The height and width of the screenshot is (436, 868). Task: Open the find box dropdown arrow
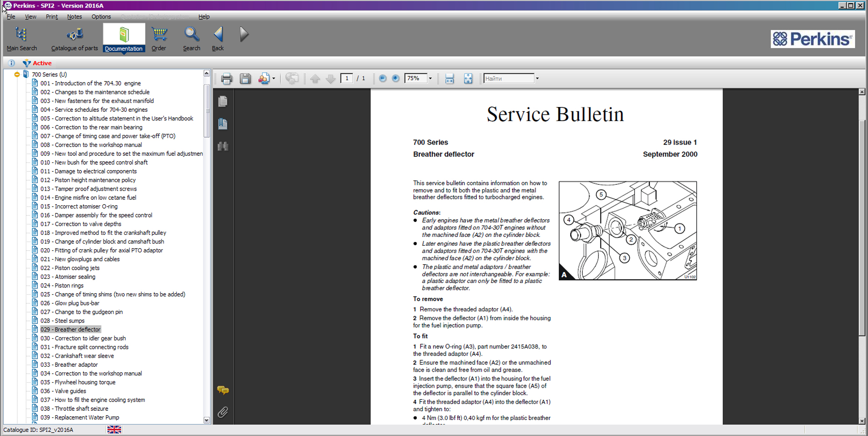tap(537, 79)
